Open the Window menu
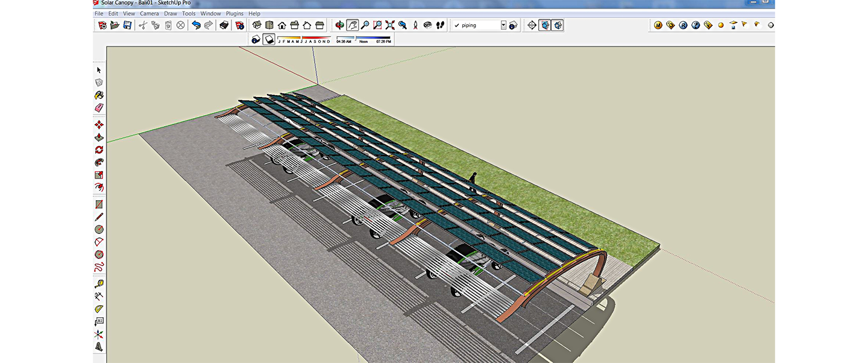 tap(210, 13)
